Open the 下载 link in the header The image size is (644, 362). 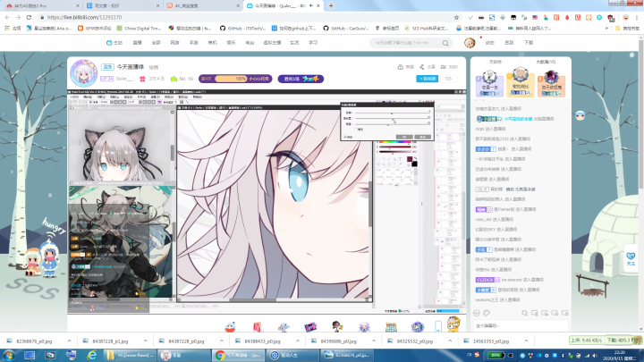pos(529,43)
